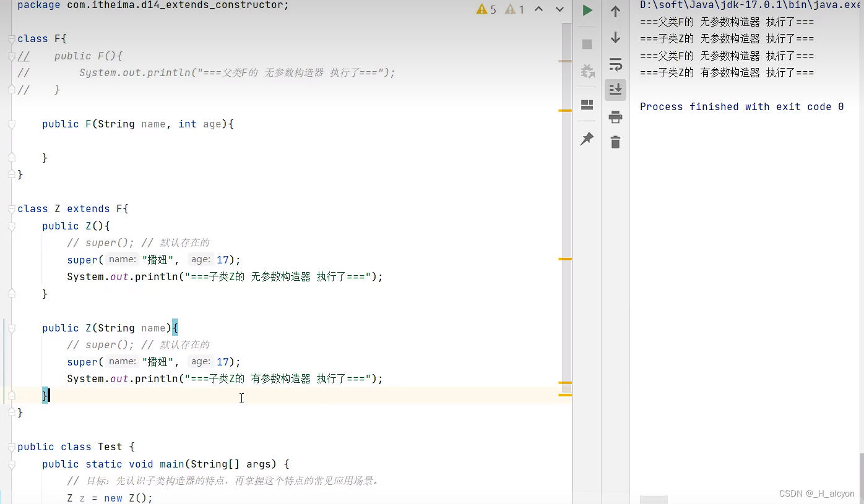Pin the Run tab with the pushpin icon
Screen dimensions: 864x504
[x=587, y=139]
